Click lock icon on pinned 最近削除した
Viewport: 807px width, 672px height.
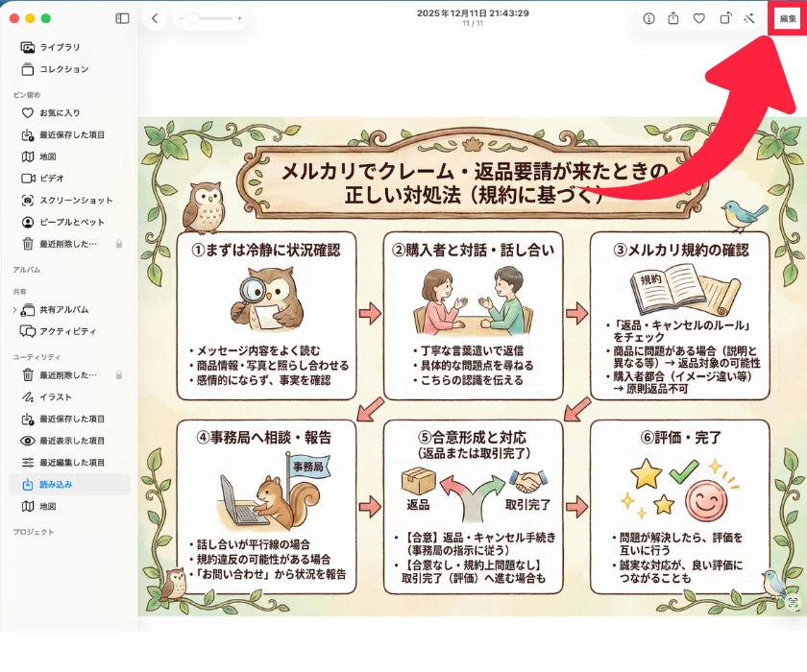click(x=119, y=244)
